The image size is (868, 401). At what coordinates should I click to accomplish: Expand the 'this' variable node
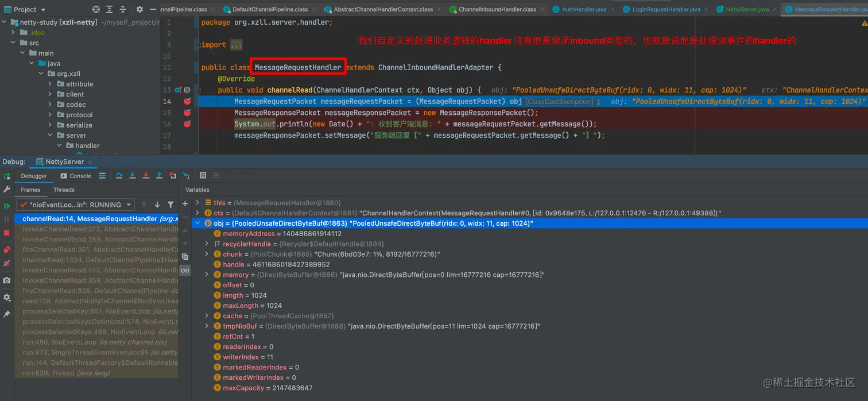(x=197, y=203)
